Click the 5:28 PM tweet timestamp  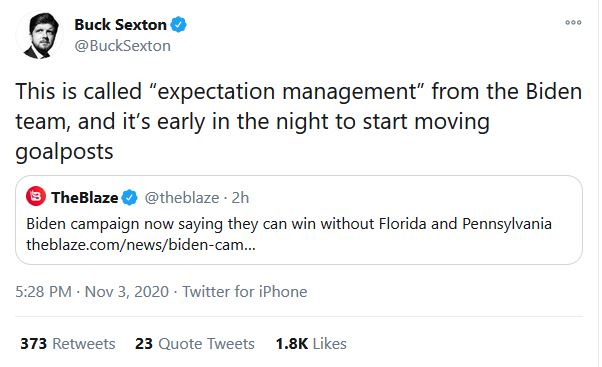43,292
